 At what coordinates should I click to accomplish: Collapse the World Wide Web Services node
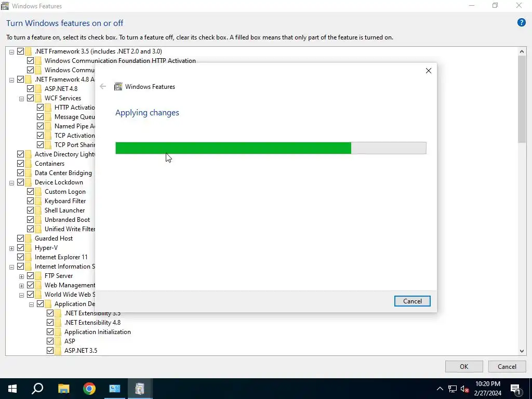point(21,295)
